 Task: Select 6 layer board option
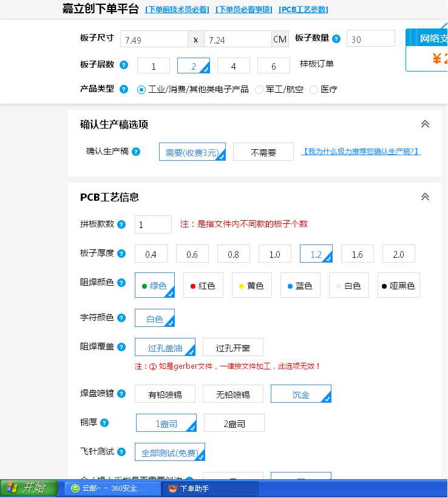[273, 66]
